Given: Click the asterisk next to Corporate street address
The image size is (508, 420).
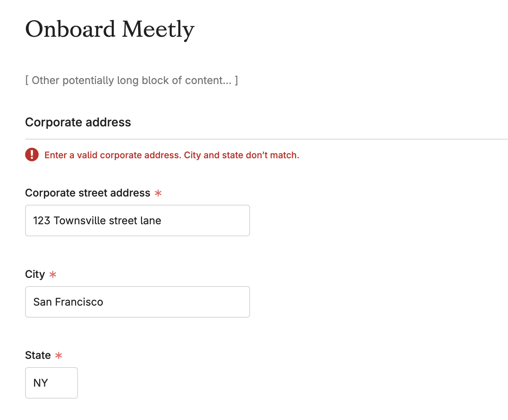Looking at the screenshot, I should coord(158,193).
